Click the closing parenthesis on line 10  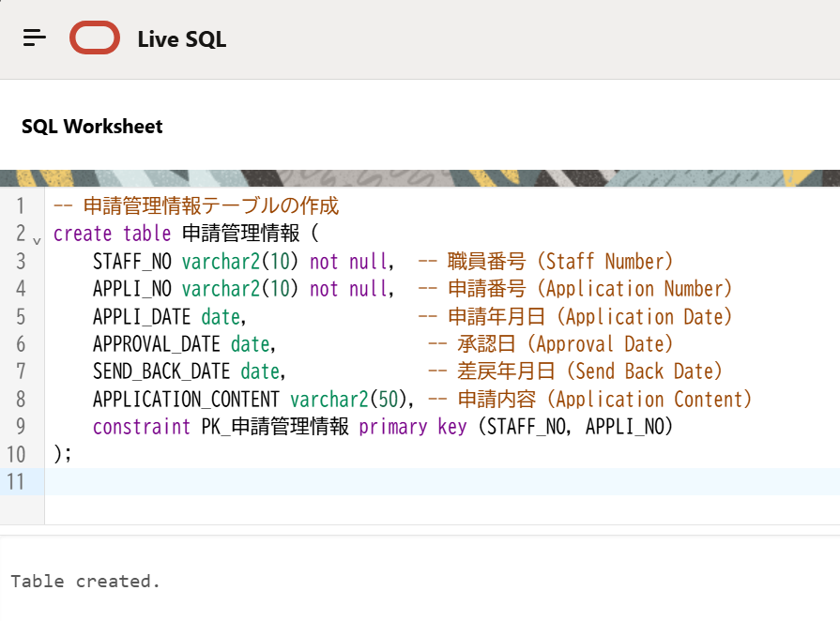tap(58, 455)
